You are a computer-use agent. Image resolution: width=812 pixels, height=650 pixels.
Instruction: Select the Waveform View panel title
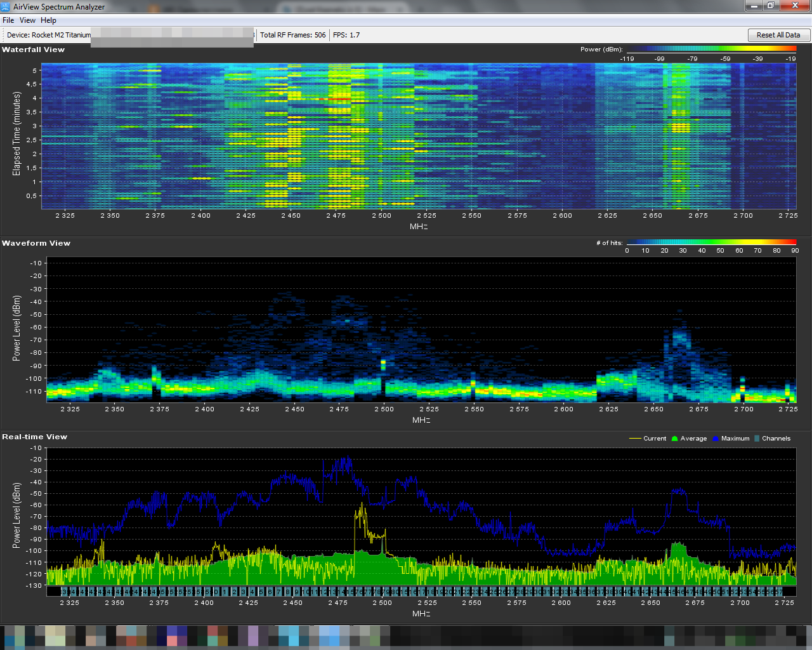(36, 243)
